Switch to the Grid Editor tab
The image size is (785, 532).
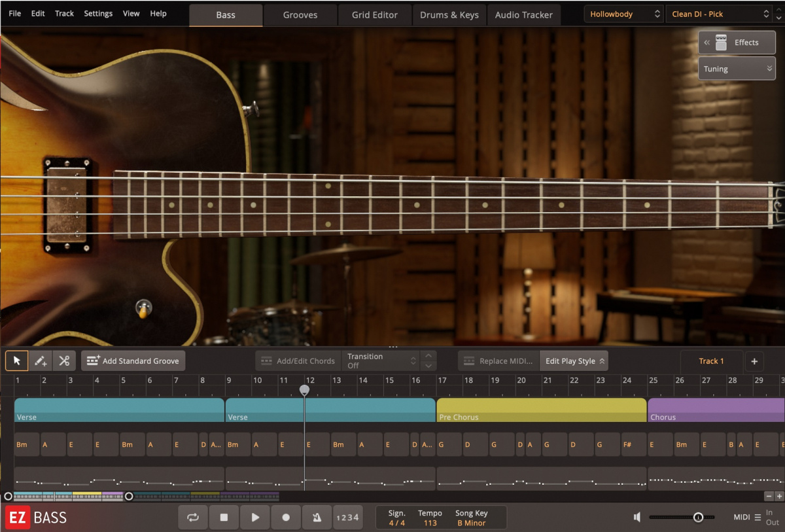click(x=374, y=14)
